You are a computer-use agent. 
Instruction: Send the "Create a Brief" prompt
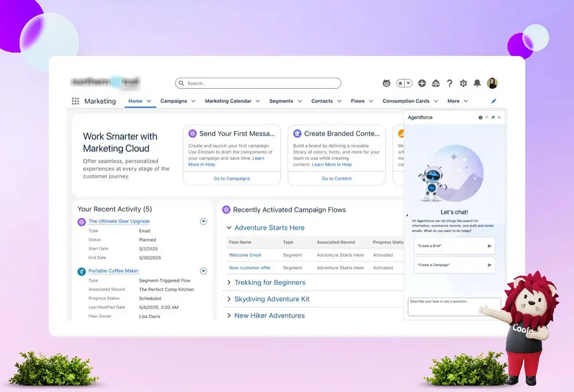489,246
